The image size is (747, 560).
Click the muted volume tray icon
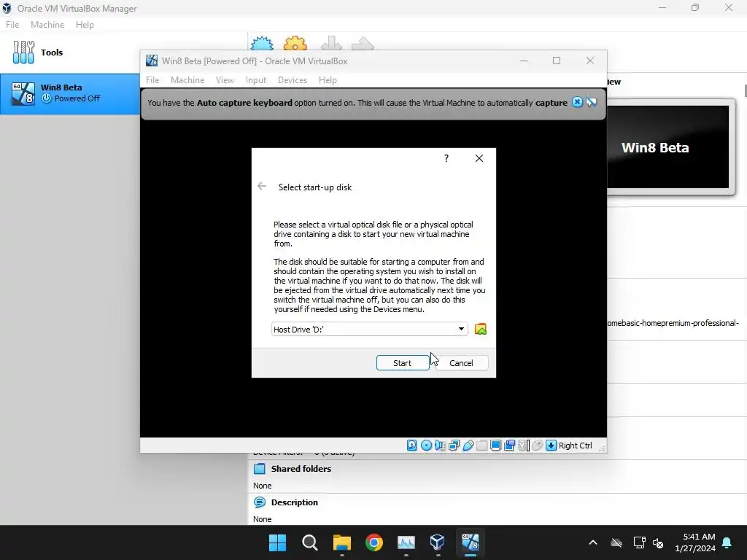tap(658, 542)
